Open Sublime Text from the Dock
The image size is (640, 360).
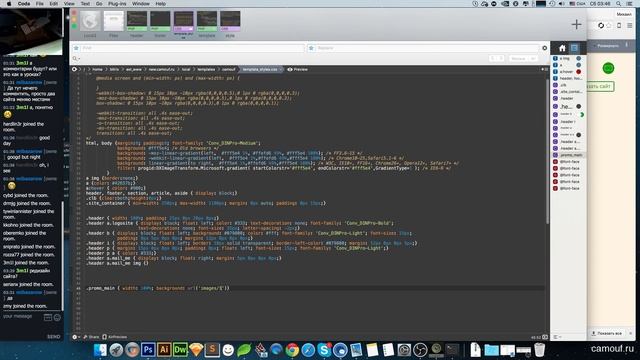tap(212, 350)
